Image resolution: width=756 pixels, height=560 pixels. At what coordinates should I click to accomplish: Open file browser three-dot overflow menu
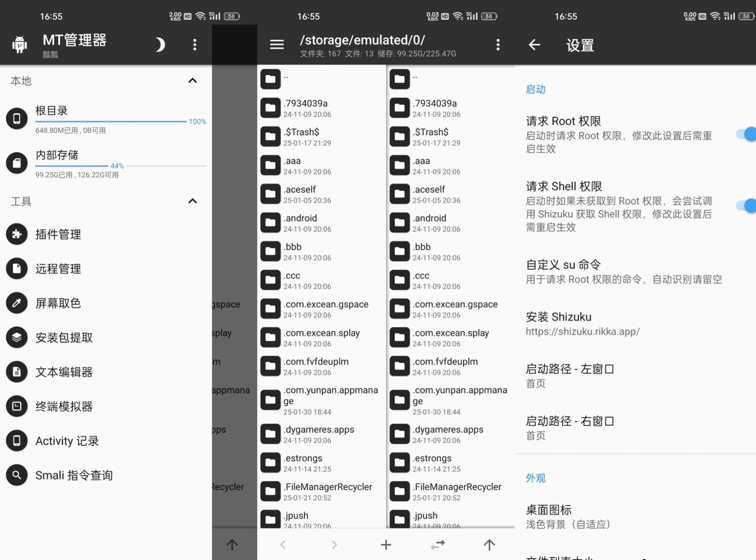(x=498, y=45)
